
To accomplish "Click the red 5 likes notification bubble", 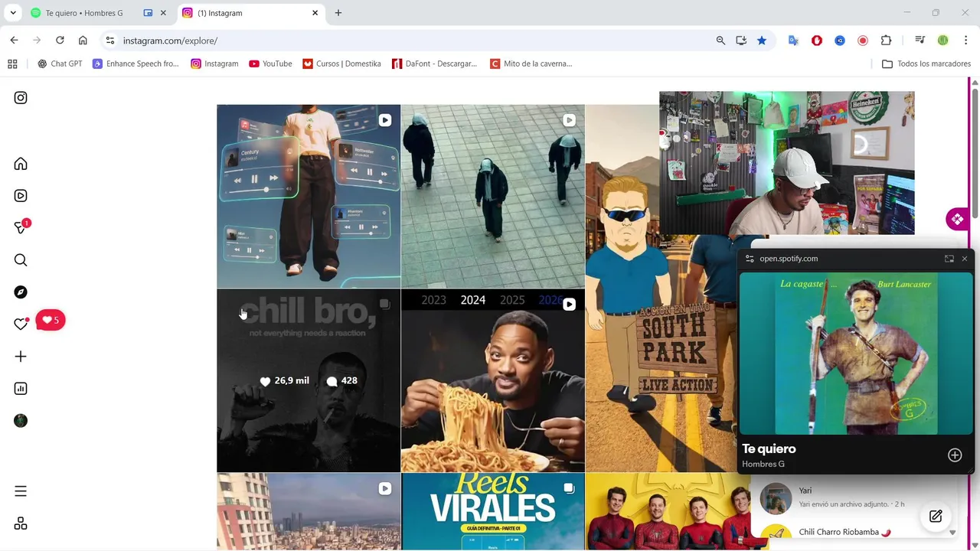I will [51, 320].
